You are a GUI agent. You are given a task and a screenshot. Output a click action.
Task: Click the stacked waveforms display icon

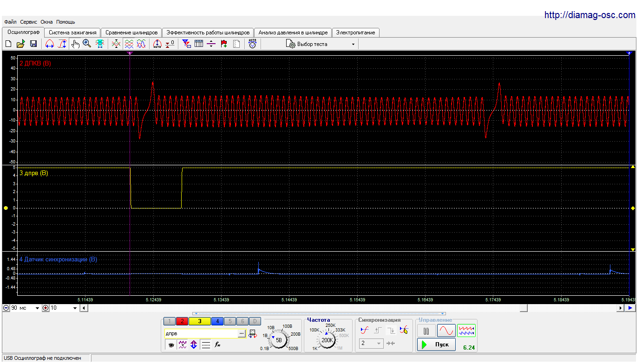pyautogui.click(x=129, y=44)
